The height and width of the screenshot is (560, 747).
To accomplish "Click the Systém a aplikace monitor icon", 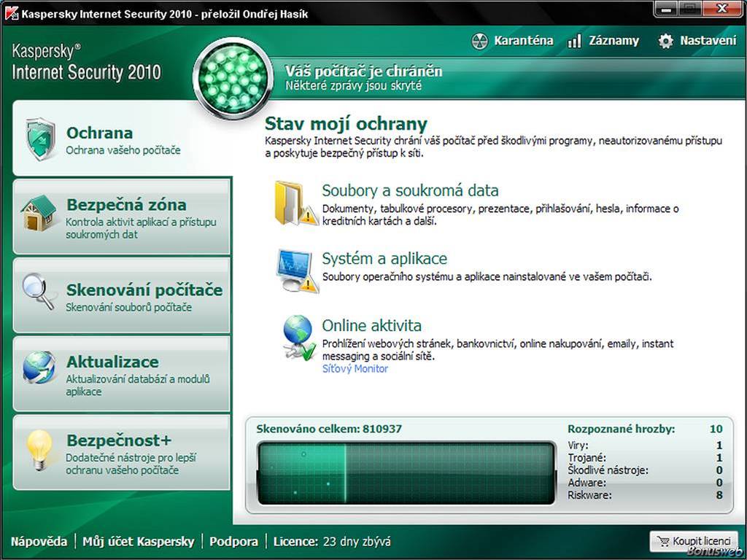I will click(295, 270).
